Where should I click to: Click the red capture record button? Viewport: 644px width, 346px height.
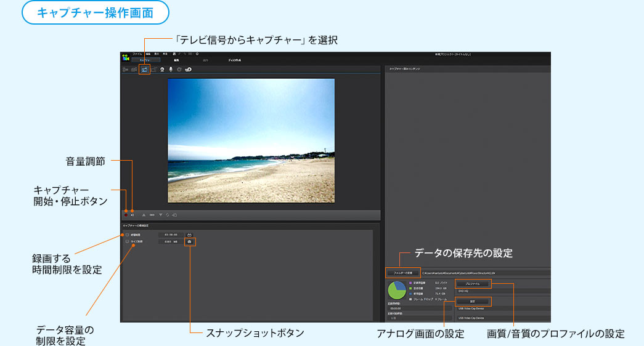126,215
